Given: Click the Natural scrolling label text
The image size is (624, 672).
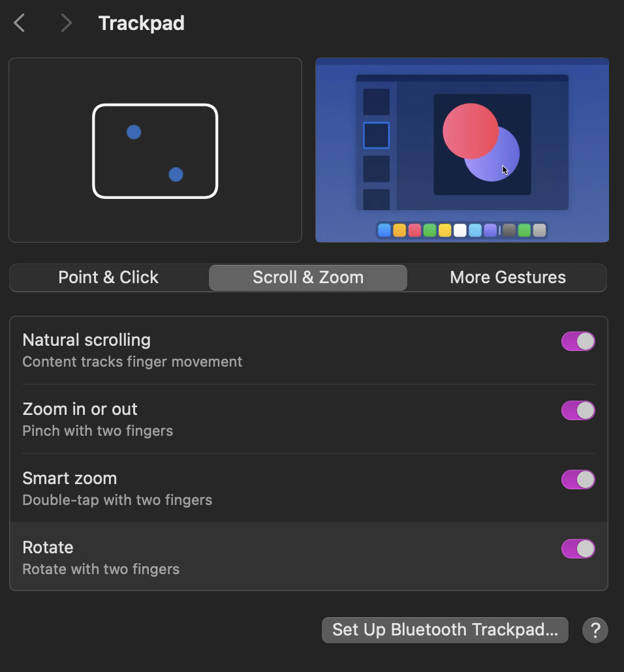Looking at the screenshot, I should (87, 340).
